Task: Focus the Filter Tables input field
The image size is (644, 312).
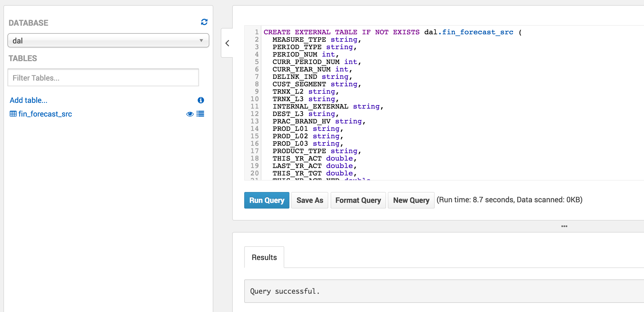Action: pos(103,78)
